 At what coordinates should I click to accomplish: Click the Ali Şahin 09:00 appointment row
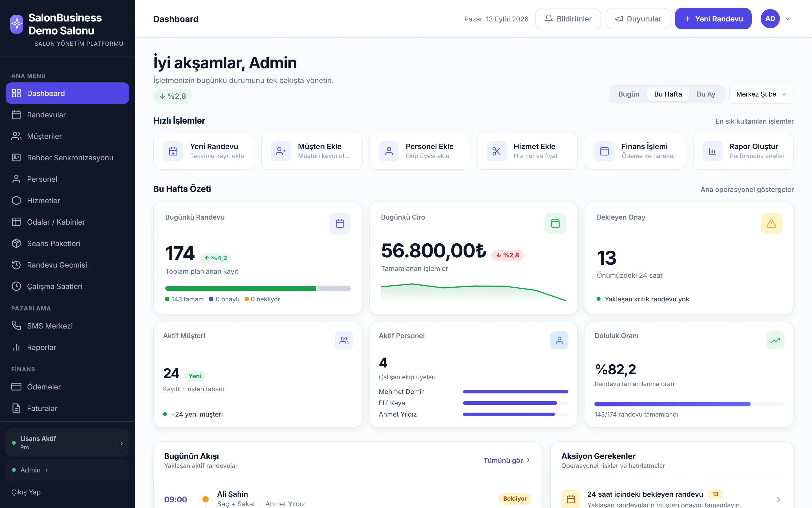[348, 499]
